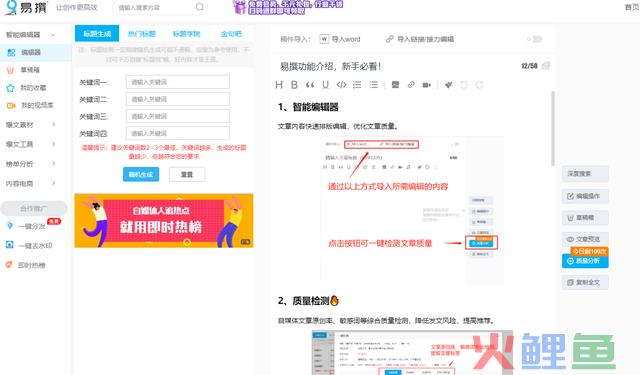Image resolution: width=640 pixels, height=375 pixels.
Task: Click the 2、质量检测 heading text
Action: coord(308,301)
